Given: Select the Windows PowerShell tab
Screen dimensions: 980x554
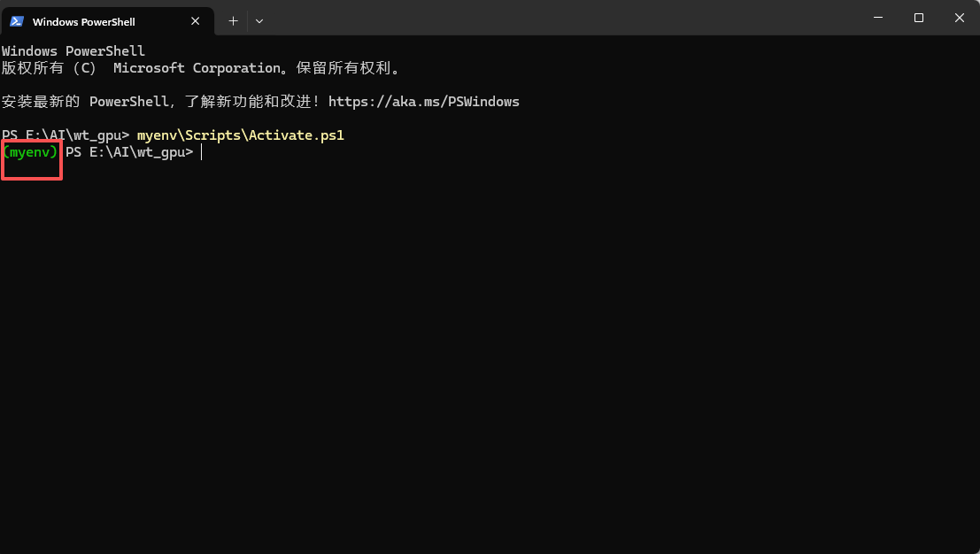Looking at the screenshot, I should (x=107, y=21).
